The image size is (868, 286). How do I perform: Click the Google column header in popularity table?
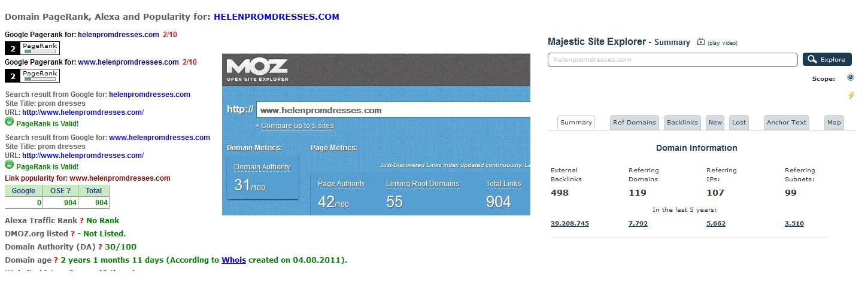coord(23,191)
